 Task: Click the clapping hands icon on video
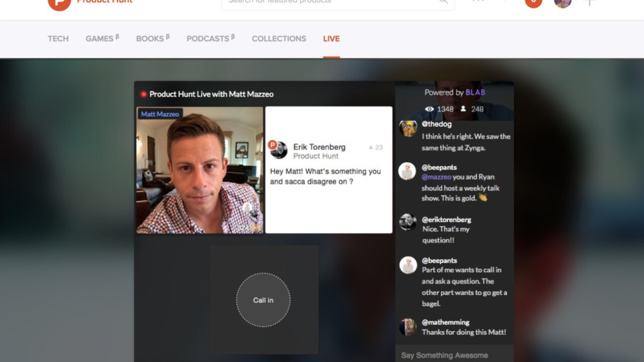pyautogui.click(x=256, y=228)
